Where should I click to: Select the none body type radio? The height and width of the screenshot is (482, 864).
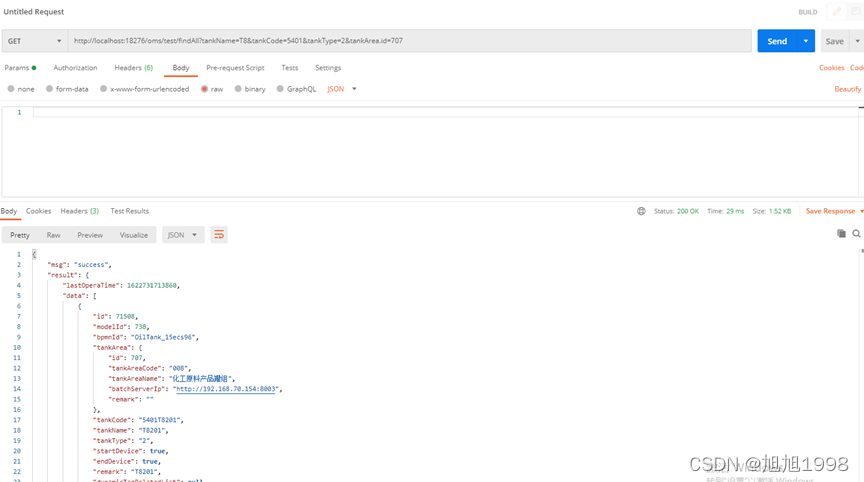11,89
